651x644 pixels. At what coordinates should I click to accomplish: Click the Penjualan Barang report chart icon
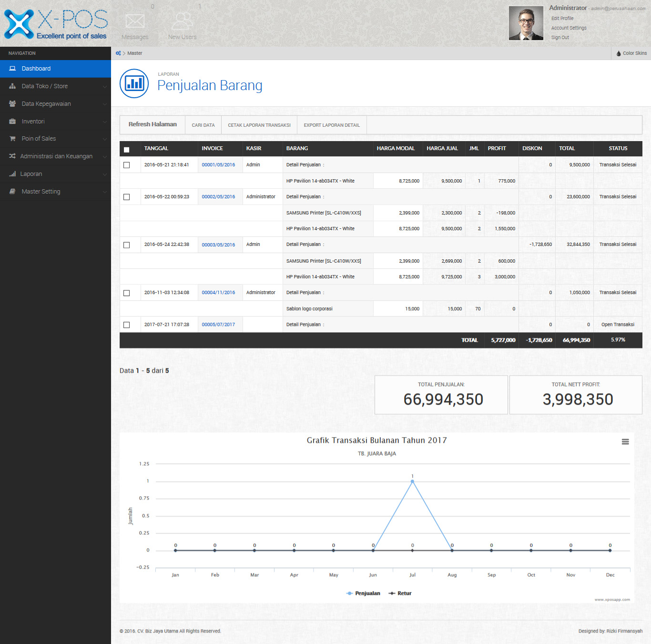(x=134, y=83)
